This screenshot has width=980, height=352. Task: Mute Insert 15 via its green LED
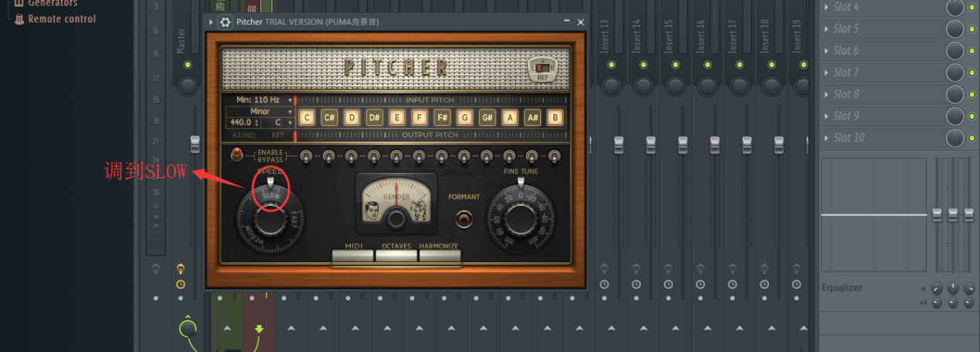point(674,64)
